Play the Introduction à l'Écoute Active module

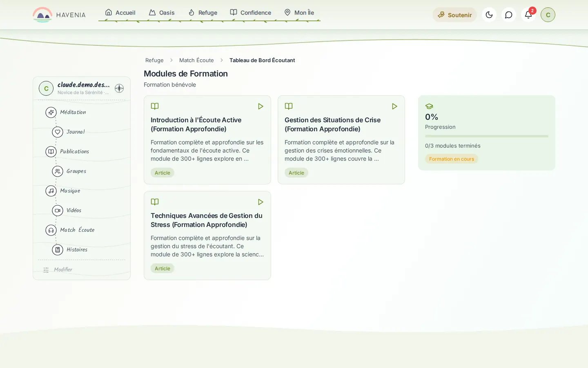click(261, 106)
